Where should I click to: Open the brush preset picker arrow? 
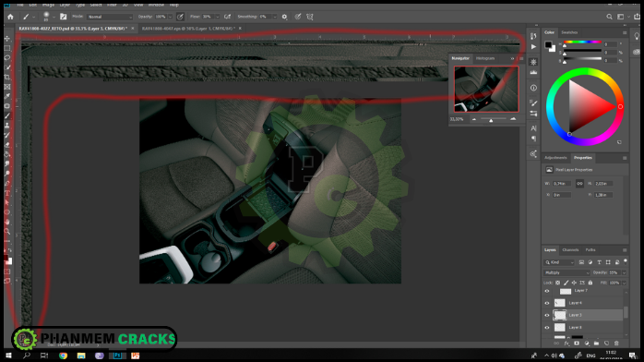click(54, 17)
